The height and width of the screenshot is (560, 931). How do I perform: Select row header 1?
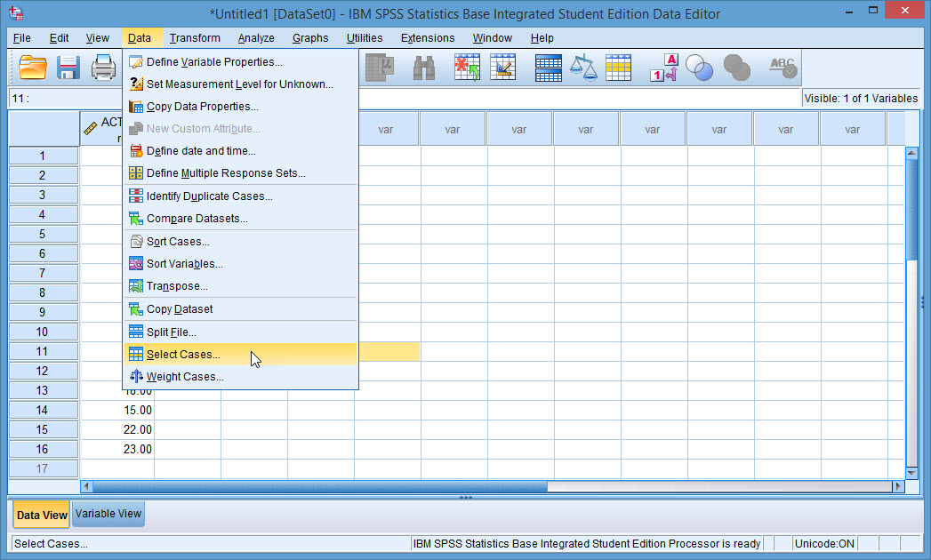[x=43, y=156]
